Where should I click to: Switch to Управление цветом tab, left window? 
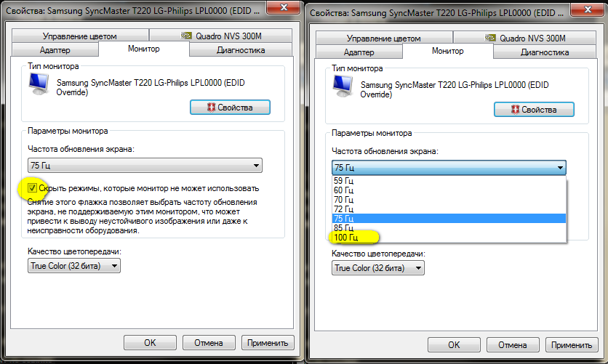pos(80,36)
